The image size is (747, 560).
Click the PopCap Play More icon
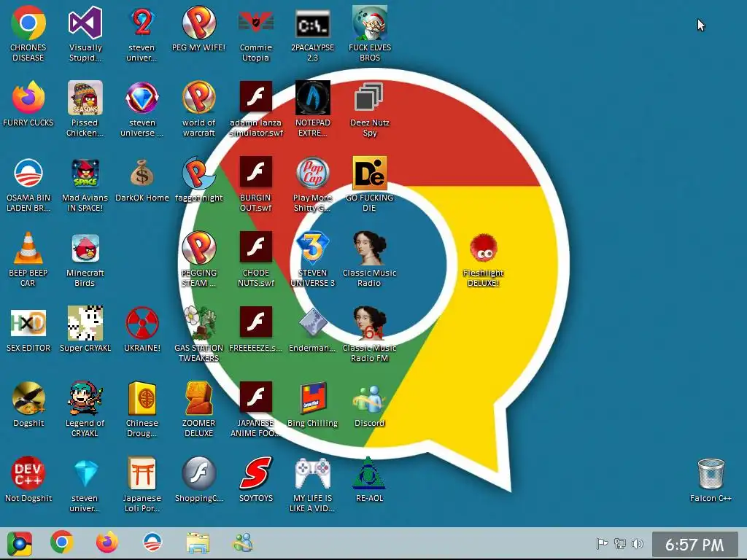(312, 173)
